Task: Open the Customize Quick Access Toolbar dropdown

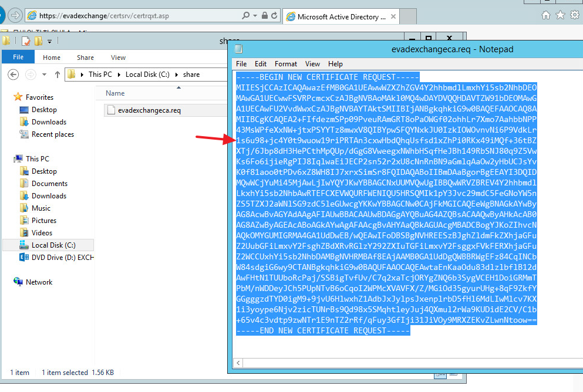Action: tap(49, 42)
